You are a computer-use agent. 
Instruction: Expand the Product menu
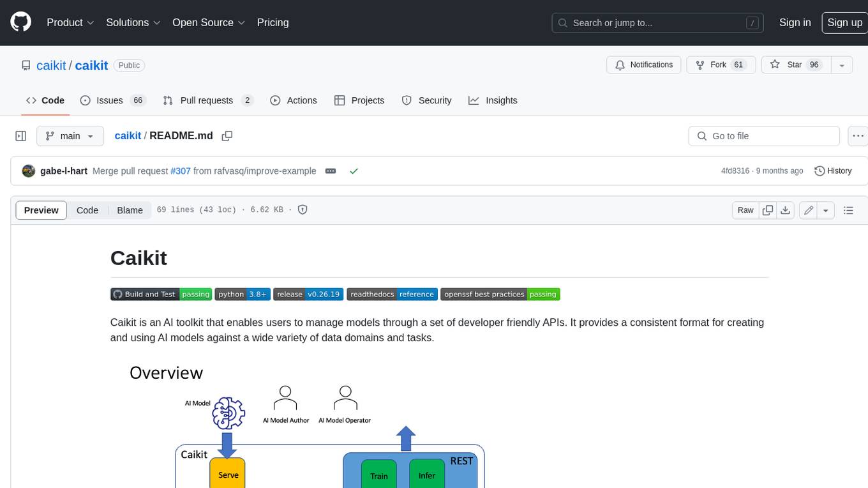(70, 22)
